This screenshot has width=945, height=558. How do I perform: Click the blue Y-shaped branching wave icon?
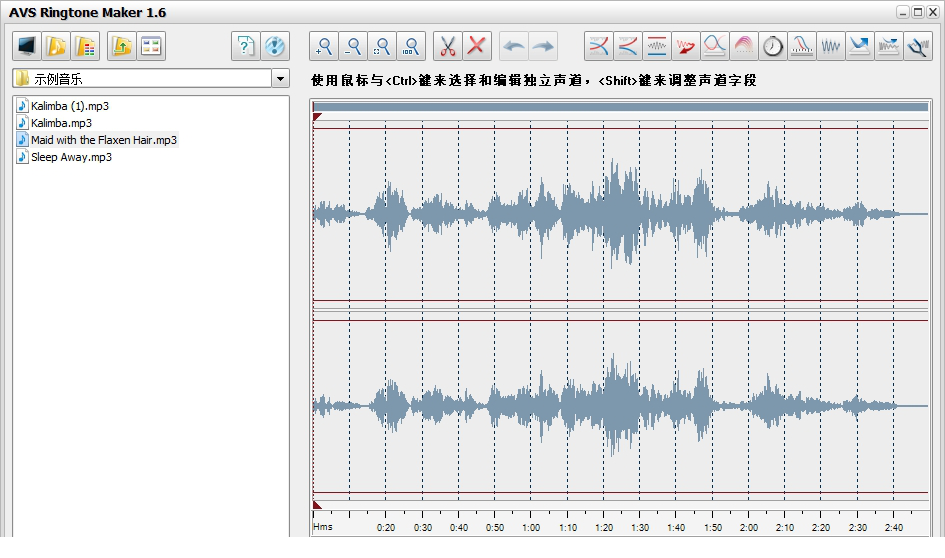pyautogui.click(x=918, y=46)
